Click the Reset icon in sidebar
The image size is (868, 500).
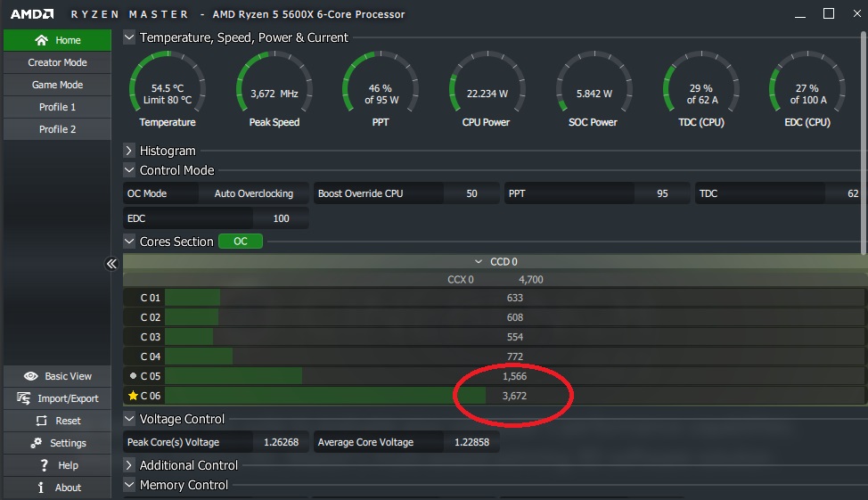coord(41,421)
